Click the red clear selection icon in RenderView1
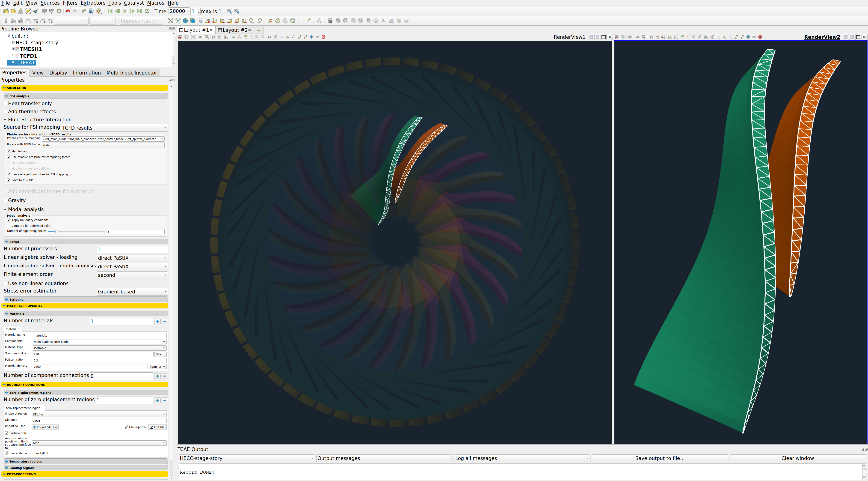Image resolution: width=868 pixels, height=481 pixels. coord(323,37)
